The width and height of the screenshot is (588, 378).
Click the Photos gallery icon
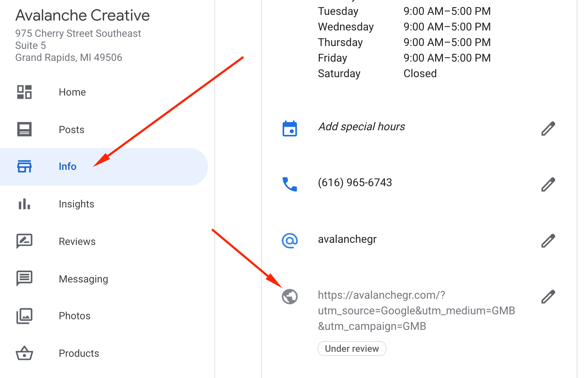pyautogui.click(x=24, y=316)
